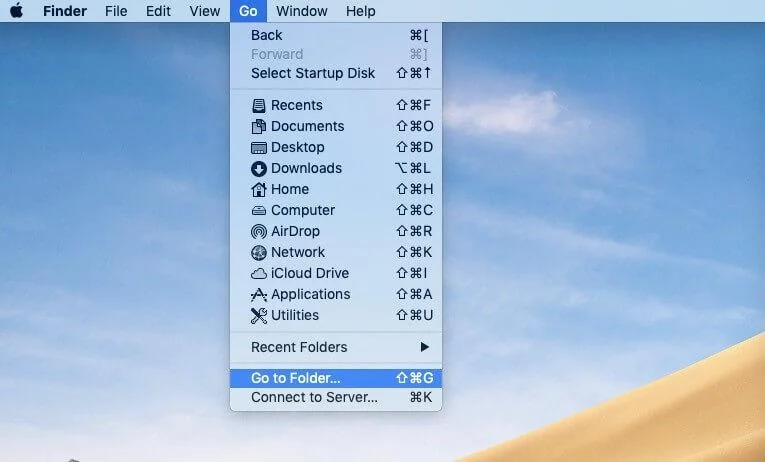Click the AirDrop label

[295, 231]
